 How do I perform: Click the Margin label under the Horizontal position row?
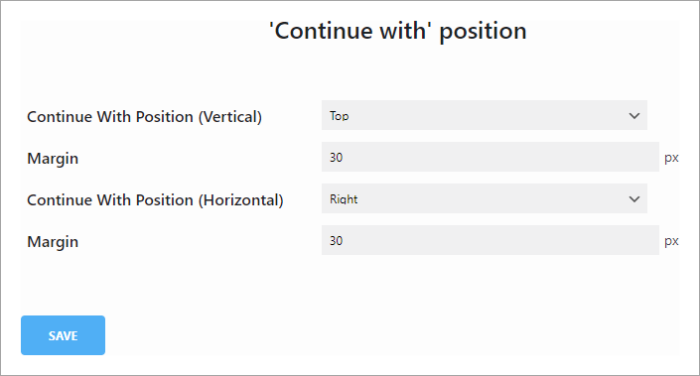pyautogui.click(x=53, y=242)
